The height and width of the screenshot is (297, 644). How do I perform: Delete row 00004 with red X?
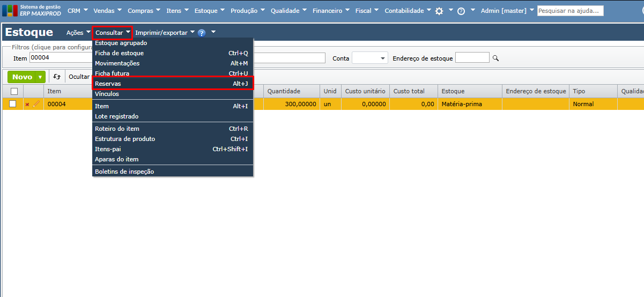pyautogui.click(x=27, y=105)
